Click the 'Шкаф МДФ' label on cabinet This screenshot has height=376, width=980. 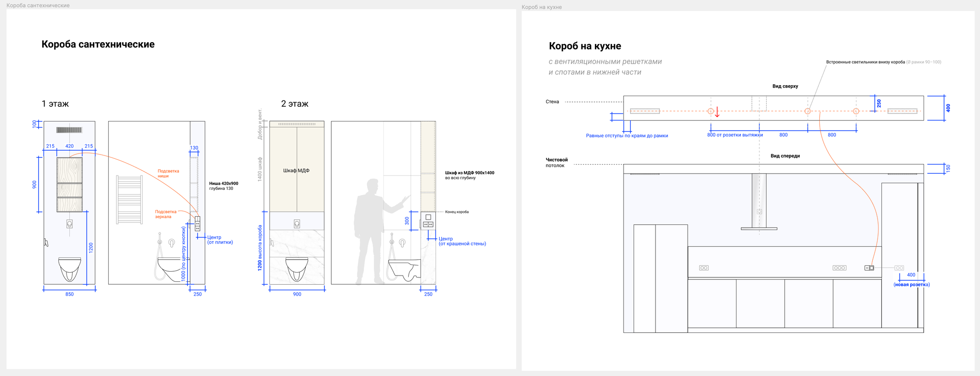tap(296, 171)
